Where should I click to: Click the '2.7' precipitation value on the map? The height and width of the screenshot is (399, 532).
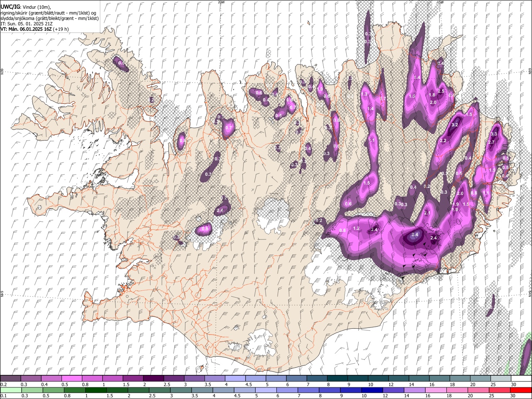(491, 143)
